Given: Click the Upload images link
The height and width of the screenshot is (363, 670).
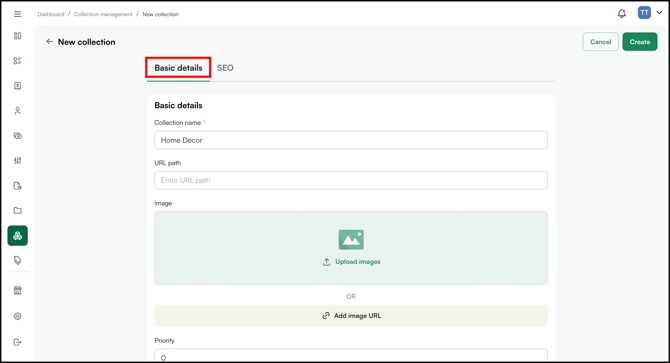Looking at the screenshot, I should point(358,262).
